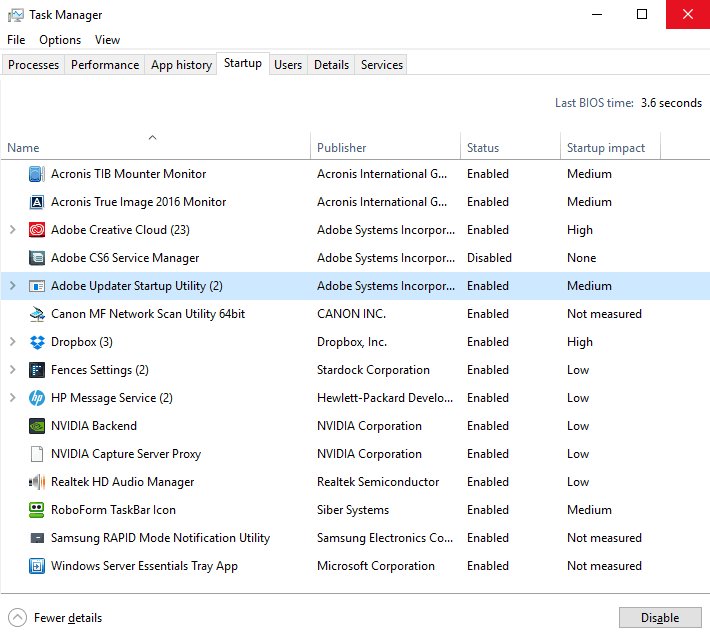The image size is (710, 642).
Task: Click the Last BIOS time 3.6 seconds value
Action: click(x=671, y=103)
